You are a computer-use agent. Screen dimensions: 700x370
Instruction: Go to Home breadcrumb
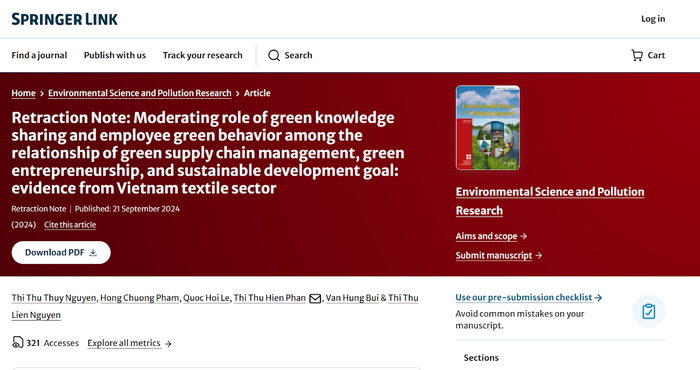pos(23,93)
